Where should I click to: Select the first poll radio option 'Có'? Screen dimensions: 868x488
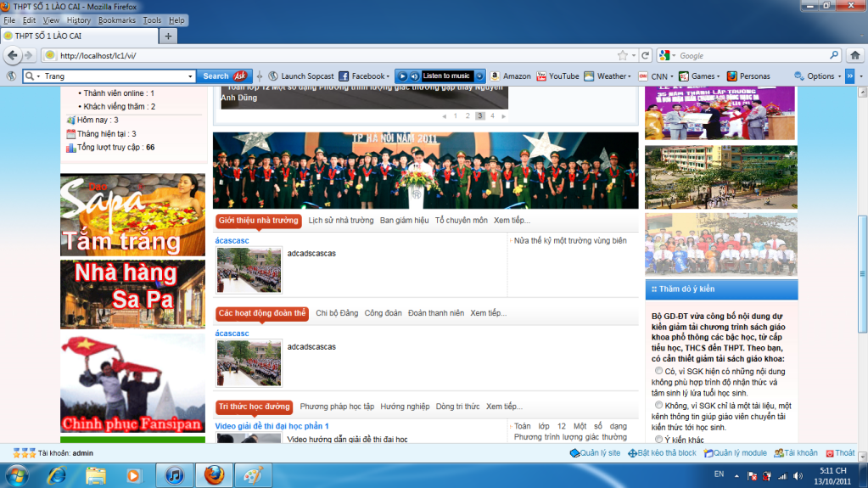pyautogui.click(x=658, y=371)
